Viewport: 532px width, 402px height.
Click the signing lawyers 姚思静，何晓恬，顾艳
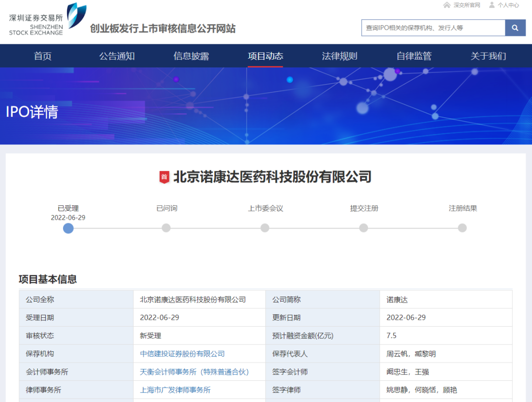click(421, 390)
